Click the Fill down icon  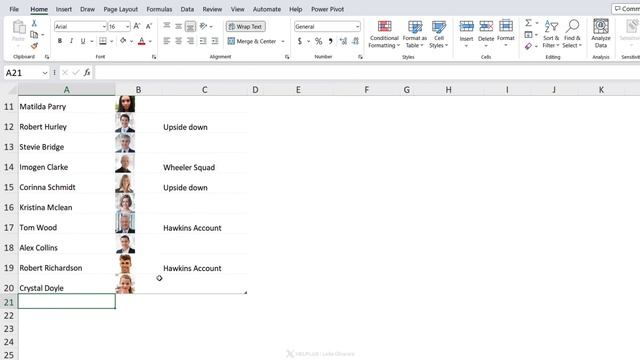tap(528, 35)
